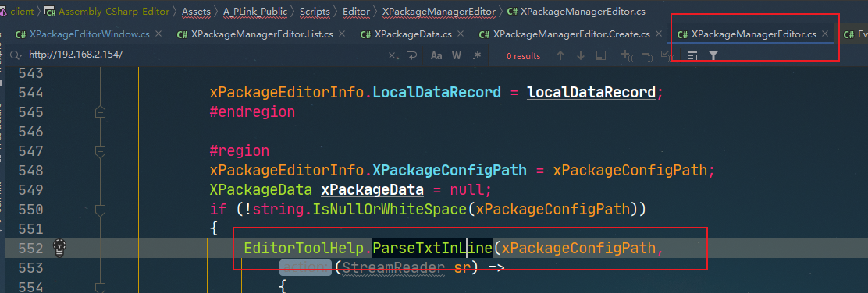This screenshot has height=293, width=868.
Task: Close the XPackageManagerEditor.cs tab
Action: coord(825,34)
